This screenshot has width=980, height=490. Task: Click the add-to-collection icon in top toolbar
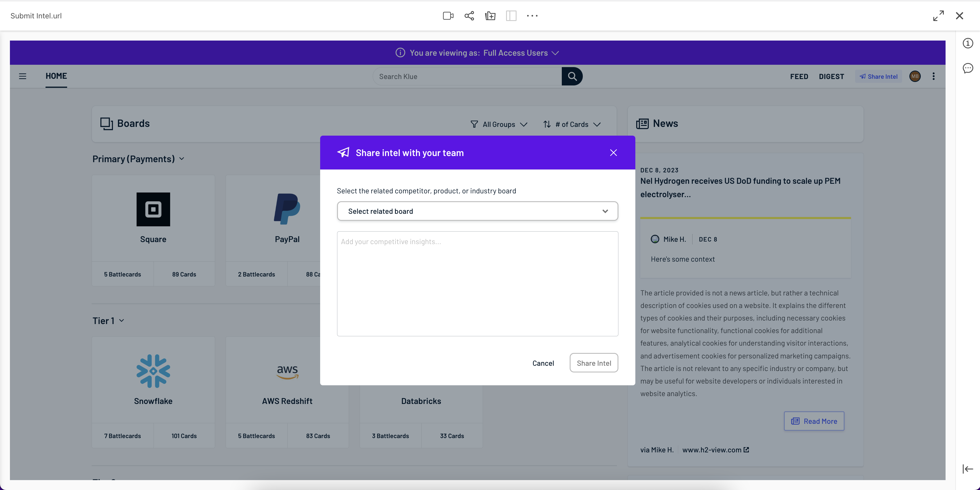(490, 15)
